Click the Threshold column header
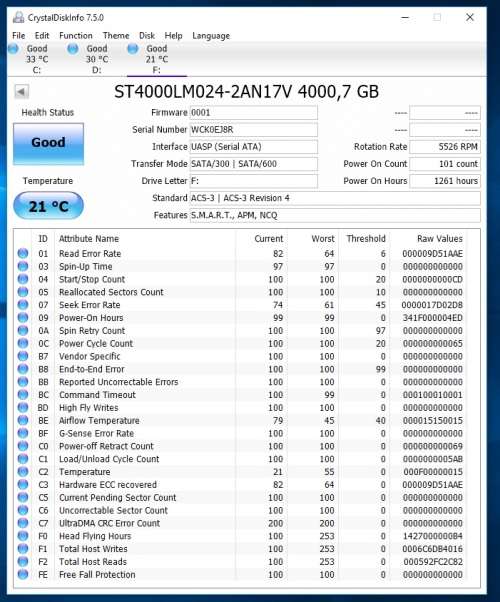This screenshot has height=602, width=500. (366, 239)
